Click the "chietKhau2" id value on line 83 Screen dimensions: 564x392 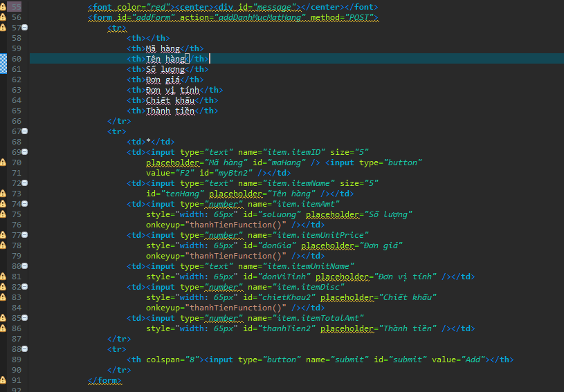tap(286, 297)
